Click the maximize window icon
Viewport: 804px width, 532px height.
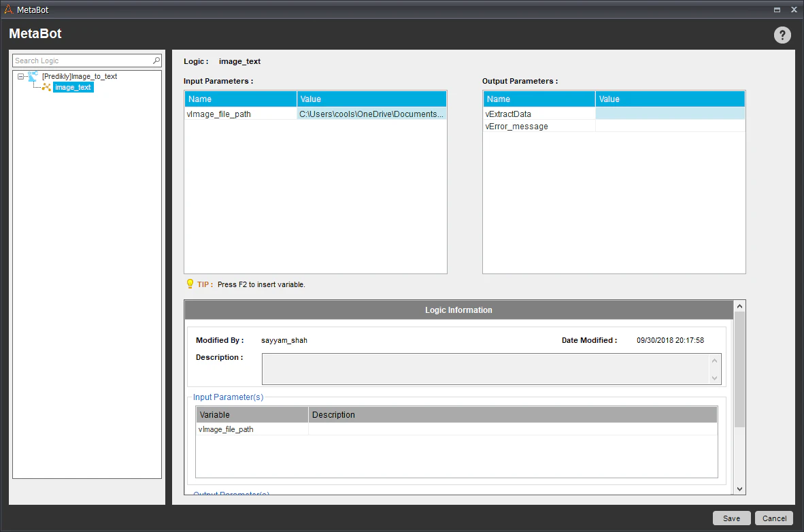[777, 10]
